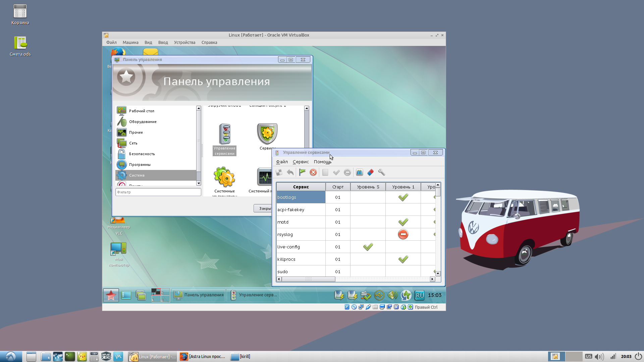Image resolution: width=644 pixels, height=362 pixels.
Task: Switch to Управление серв... taskbar button
Action: (x=254, y=295)
